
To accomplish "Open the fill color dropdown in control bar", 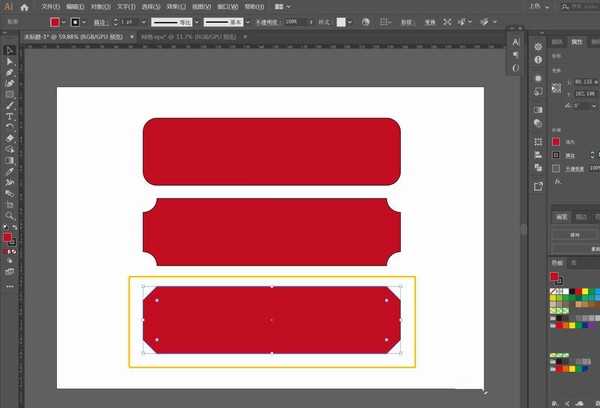I will tap(63, 22).
